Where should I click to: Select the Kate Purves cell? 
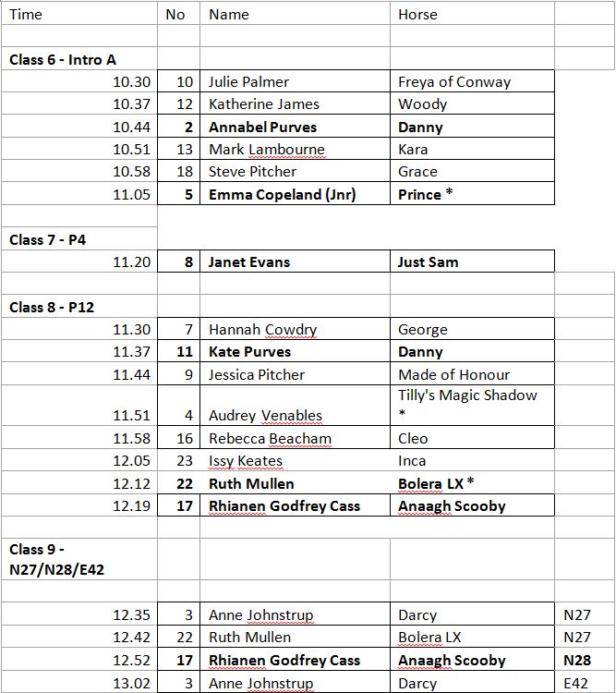pos(248,352)
